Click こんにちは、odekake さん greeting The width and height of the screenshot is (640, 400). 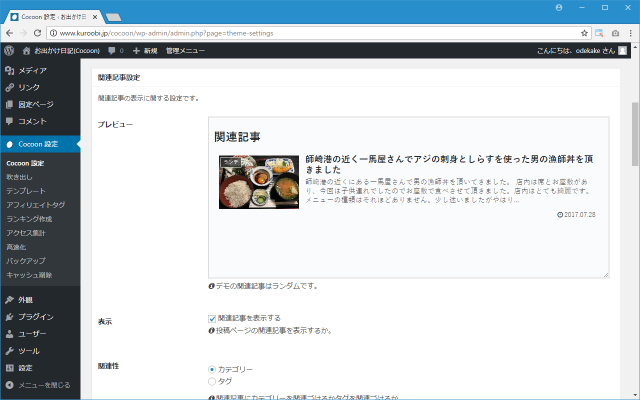(x=576, y=51)
